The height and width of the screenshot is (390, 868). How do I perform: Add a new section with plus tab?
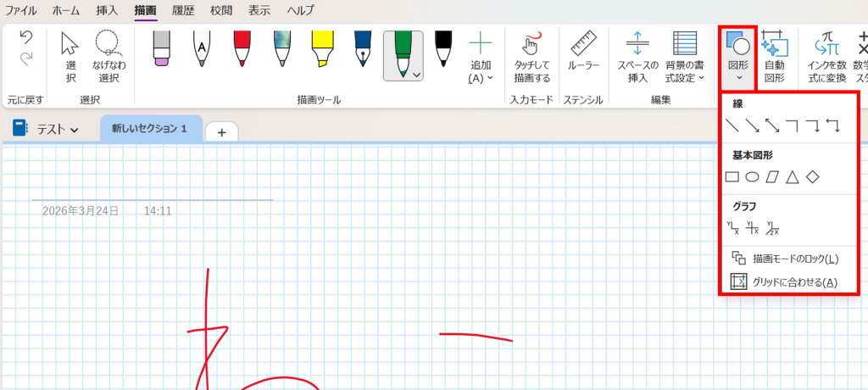click(222, 132)
